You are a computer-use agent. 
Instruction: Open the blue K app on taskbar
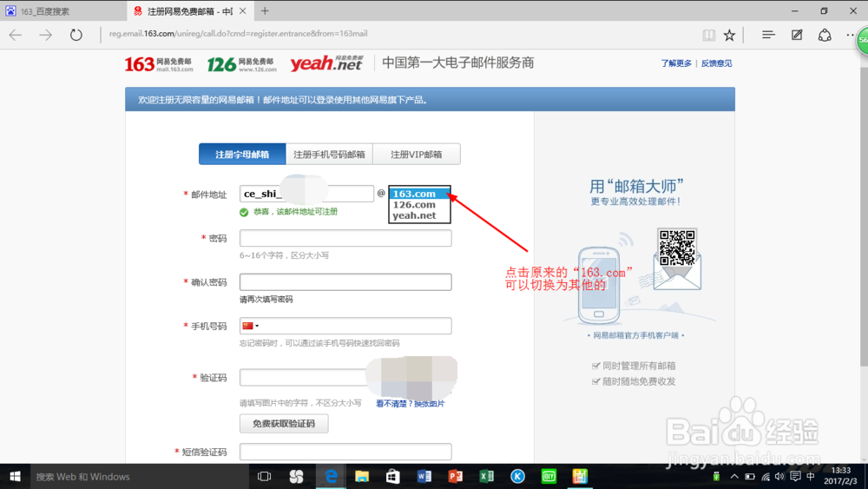(517, 476)
